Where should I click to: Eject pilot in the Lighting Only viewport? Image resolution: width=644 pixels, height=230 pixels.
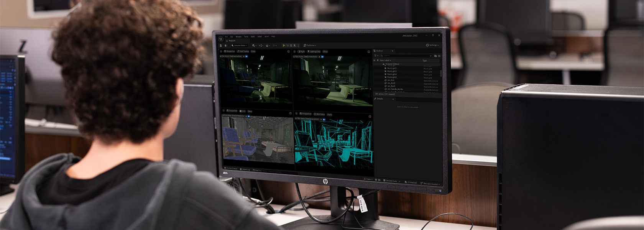point(319,57)
